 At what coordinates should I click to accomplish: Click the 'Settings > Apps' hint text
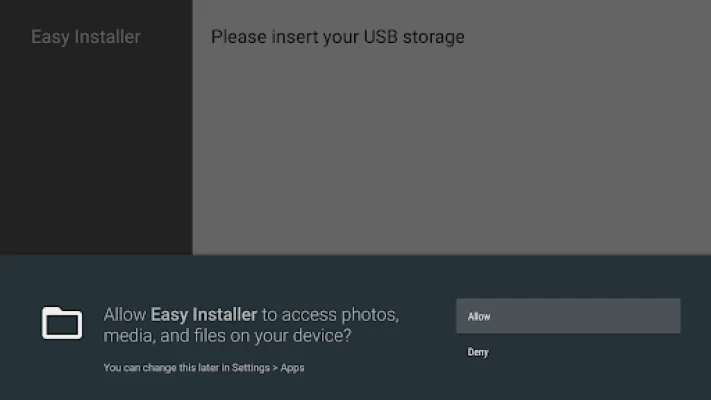[x=268, y=368]
